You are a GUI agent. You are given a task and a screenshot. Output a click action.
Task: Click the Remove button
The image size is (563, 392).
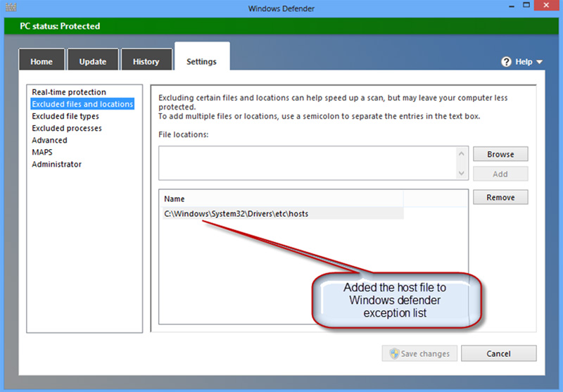[x=500, y=198]
